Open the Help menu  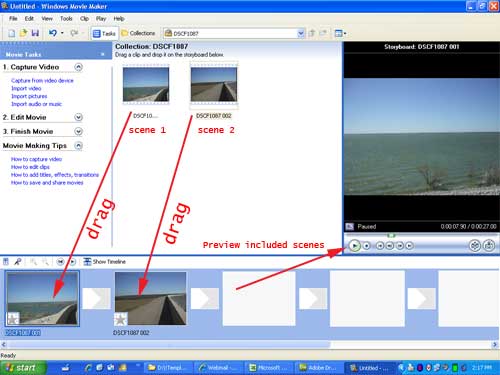tap(119, 18)
